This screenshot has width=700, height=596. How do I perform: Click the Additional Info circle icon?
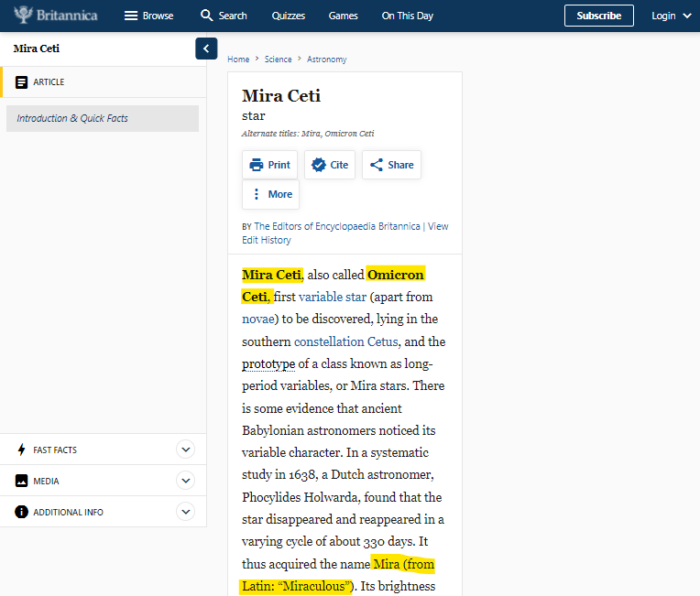[x=21, y=512]
